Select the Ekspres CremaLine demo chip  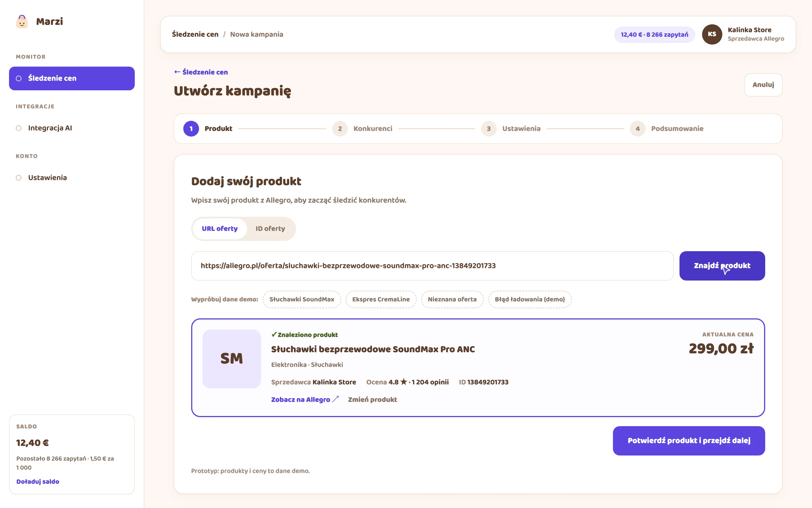click(381, 299)
